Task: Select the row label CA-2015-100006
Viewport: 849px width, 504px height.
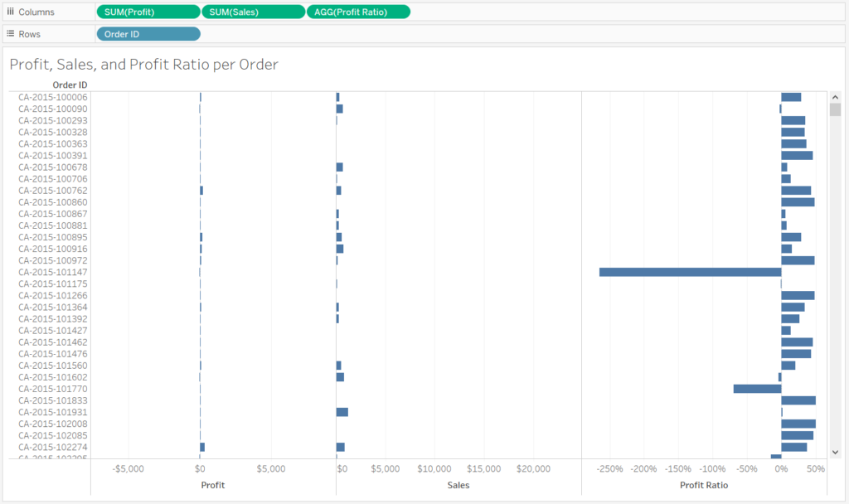Action: [52, 97]
